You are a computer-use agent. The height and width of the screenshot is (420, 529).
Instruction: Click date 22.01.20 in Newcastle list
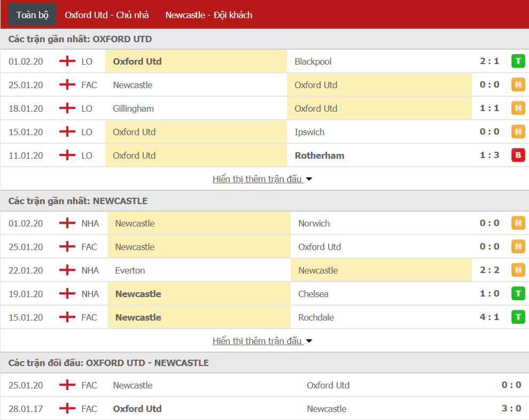coord(26,270)
